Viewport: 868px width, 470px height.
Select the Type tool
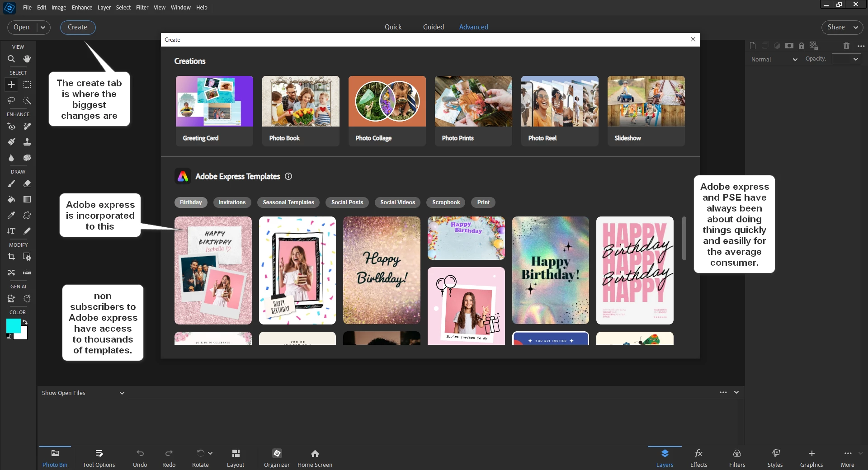(x=11, y=231)
